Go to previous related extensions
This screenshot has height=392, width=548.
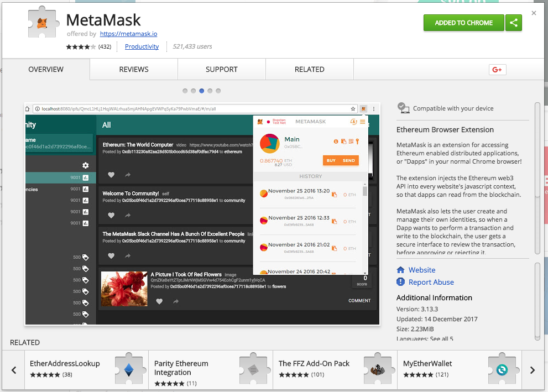pos(14,370)
